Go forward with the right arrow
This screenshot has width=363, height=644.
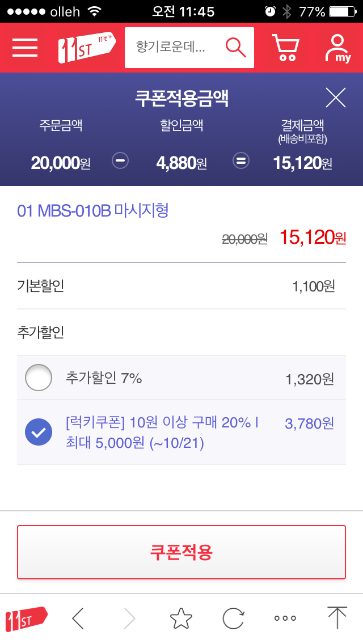tap(129, 618)
